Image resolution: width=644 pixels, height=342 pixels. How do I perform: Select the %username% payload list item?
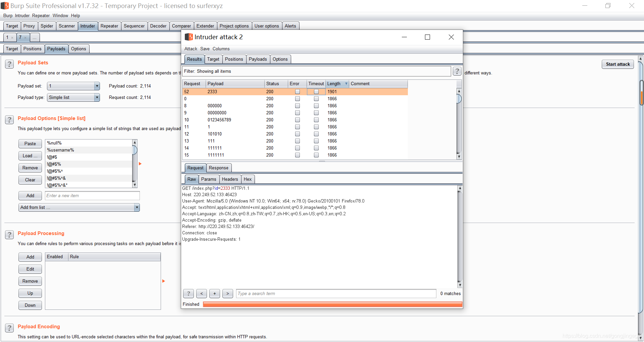tap(89, 150)
